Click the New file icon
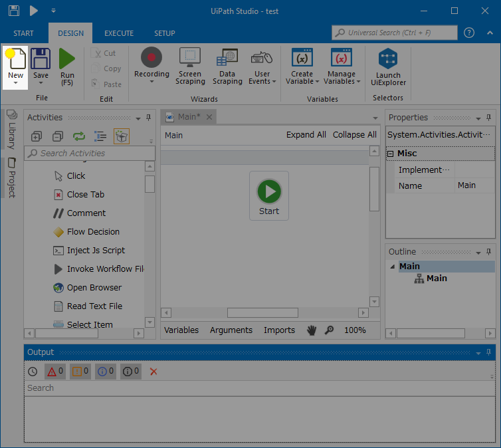Screen dimensions: 501x448 tap(16, 58)
